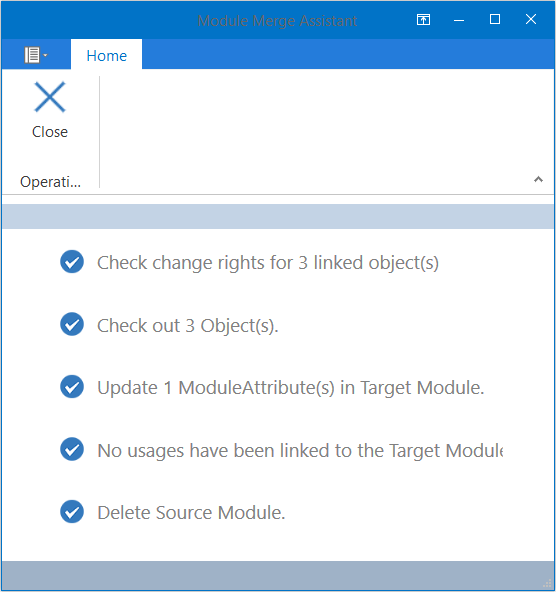
Task: Select the 'Check change rights for 3 linked object(s)' text
Action: pyautogui.click(x=268, y=263)
